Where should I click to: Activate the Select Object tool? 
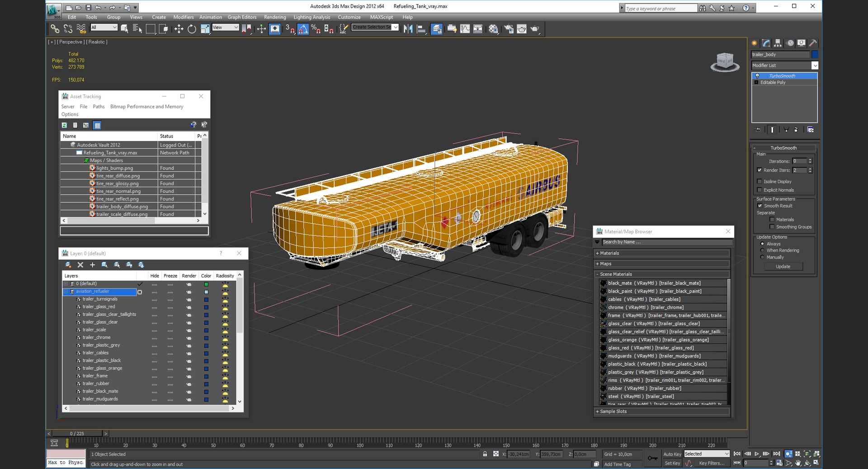tap(124, 29)
